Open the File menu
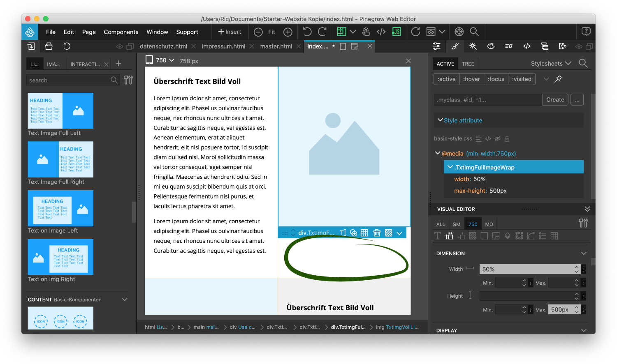The width and height of the screenshot is (617, 364). [x=51, y=32]
